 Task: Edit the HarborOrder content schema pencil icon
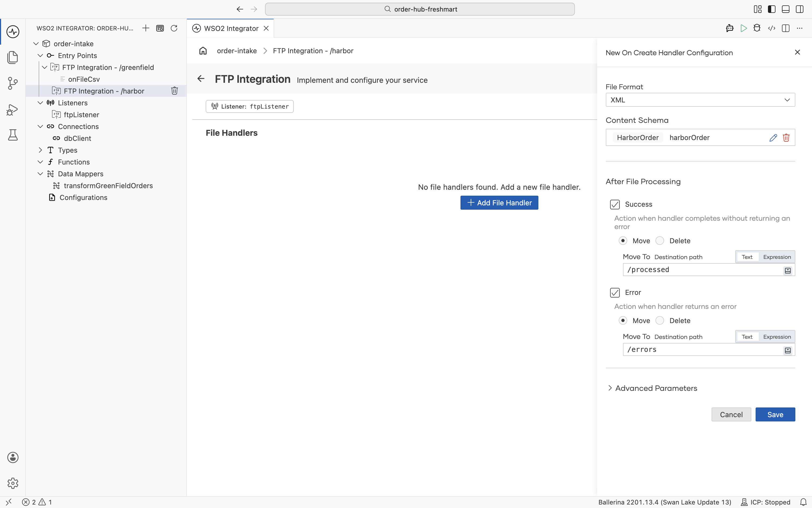point(773,138)
